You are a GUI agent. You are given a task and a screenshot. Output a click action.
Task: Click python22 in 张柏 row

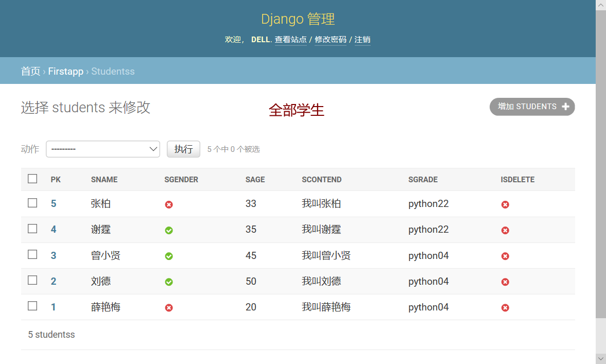click(x=428, y=204)
